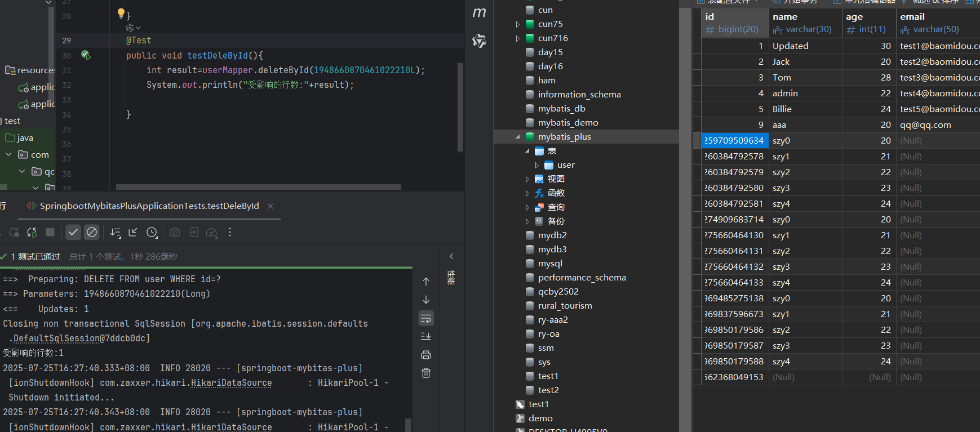980x432 pixels.
Task: Select the user table in tree
Action: click(x=566, y=165)
